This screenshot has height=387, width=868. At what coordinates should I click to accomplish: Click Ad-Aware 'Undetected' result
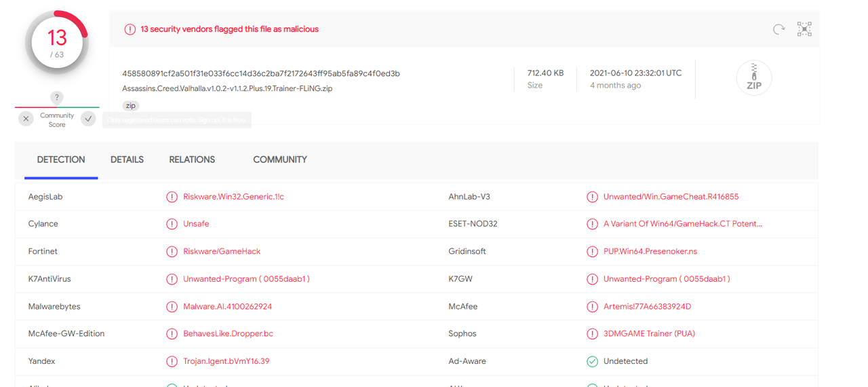[625, 361]
